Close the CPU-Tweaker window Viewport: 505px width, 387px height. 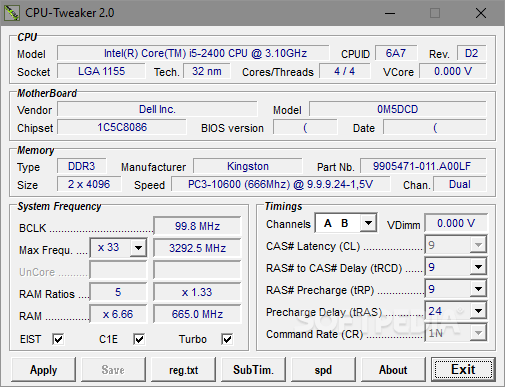(481, 13)
